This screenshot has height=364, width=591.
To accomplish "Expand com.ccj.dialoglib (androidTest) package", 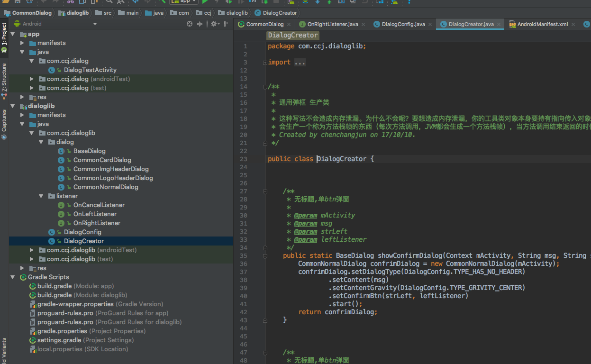I will [32, 250].
